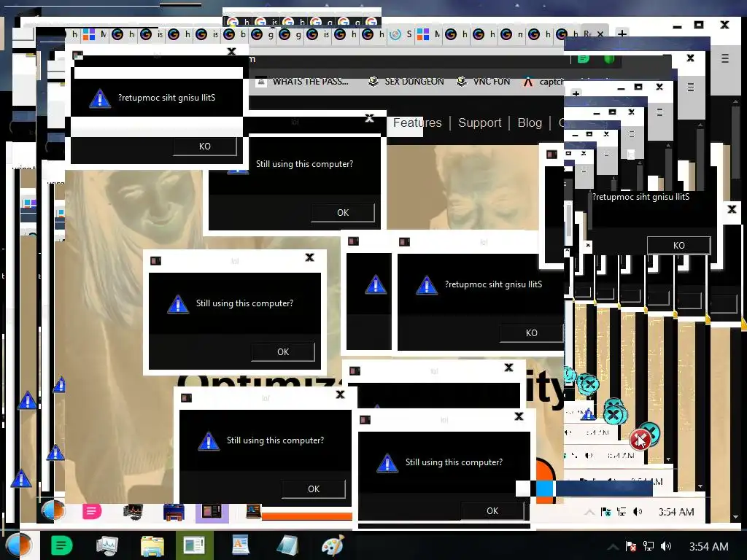This screenshot has height=560, width=747.
Task: Open the green notes app on the bottom taskbar
Action: pyautogui.click(x=61, y=545)
